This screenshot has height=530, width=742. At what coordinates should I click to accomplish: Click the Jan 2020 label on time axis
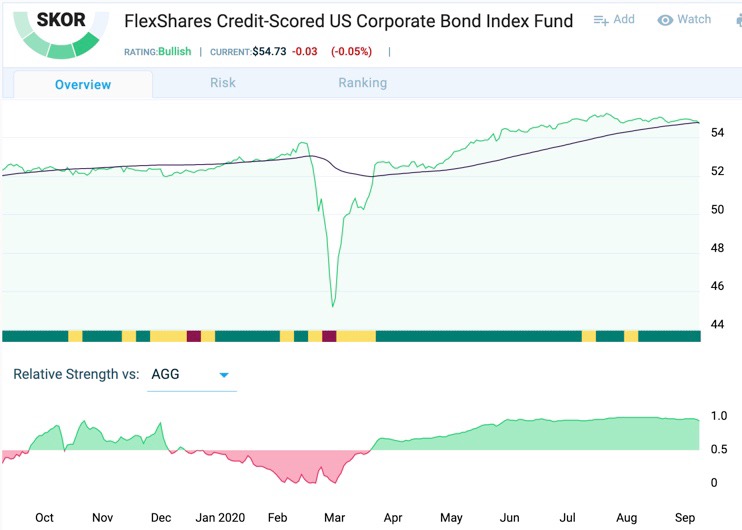(x=220, y=517)
